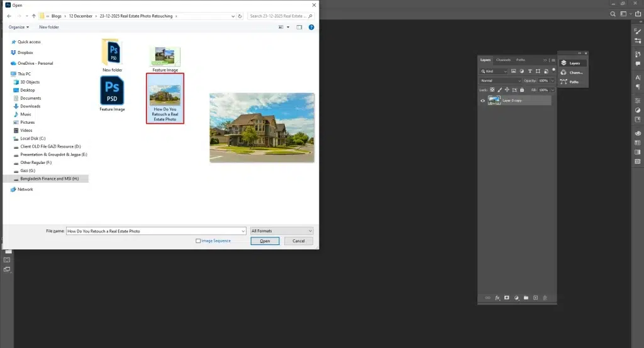Image resolution: width=644 pixels, height=348 pixels.
Task: Click the shape layer filter icon
Action: (538, 71)
